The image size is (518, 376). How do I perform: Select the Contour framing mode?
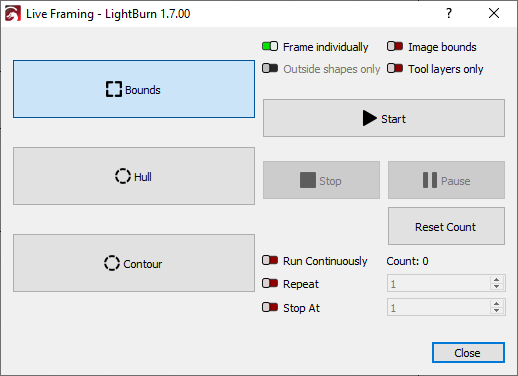(x=134, y=263)
